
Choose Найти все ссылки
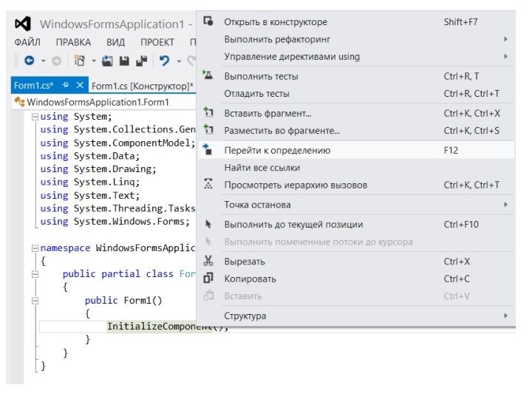[x=355, y=168]
